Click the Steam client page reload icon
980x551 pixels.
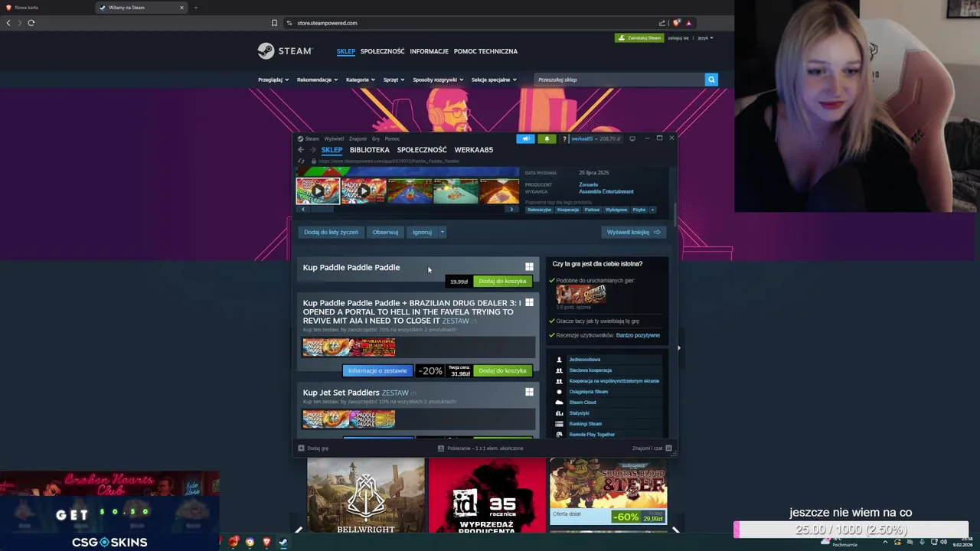point(301,161)
